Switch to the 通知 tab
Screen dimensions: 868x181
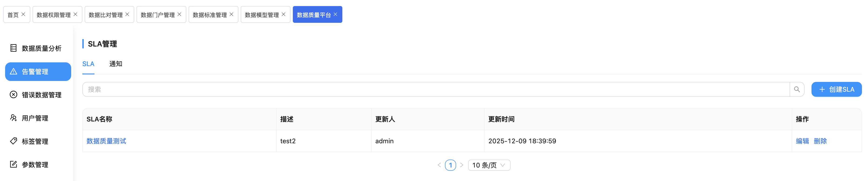tap(116, 64)
